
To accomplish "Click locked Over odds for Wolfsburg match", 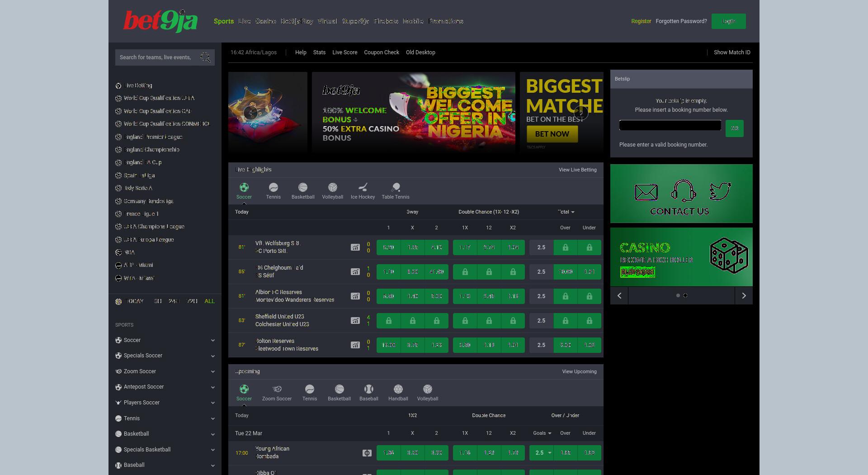I will point(566,247).
